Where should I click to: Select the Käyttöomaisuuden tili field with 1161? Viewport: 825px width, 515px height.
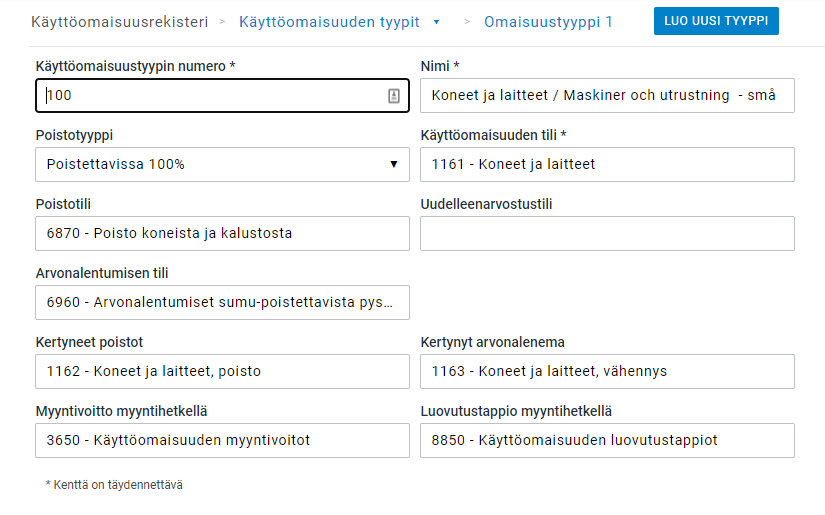(x=607, y=165)
